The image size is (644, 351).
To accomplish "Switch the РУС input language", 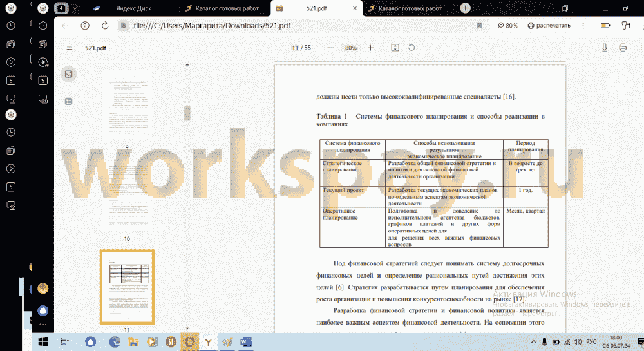I will pos(591,341).
